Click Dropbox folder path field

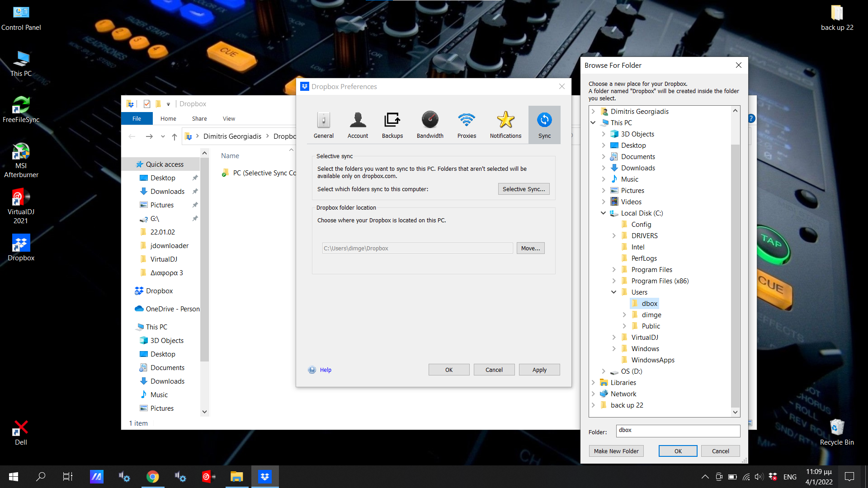click(417, 248)
